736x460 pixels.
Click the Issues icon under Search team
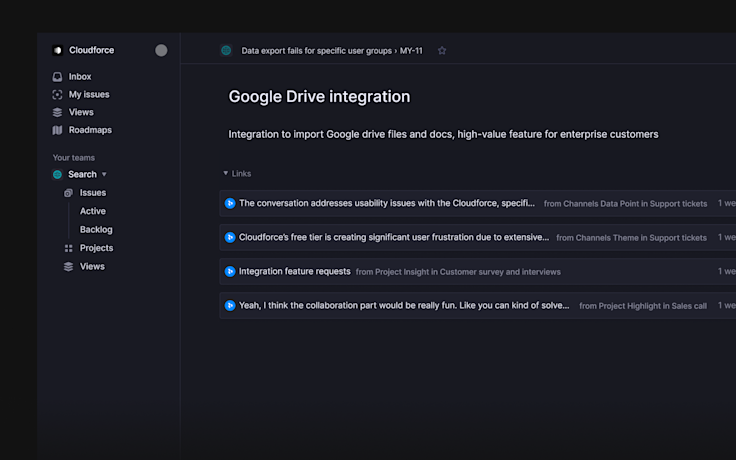point(68,193)
